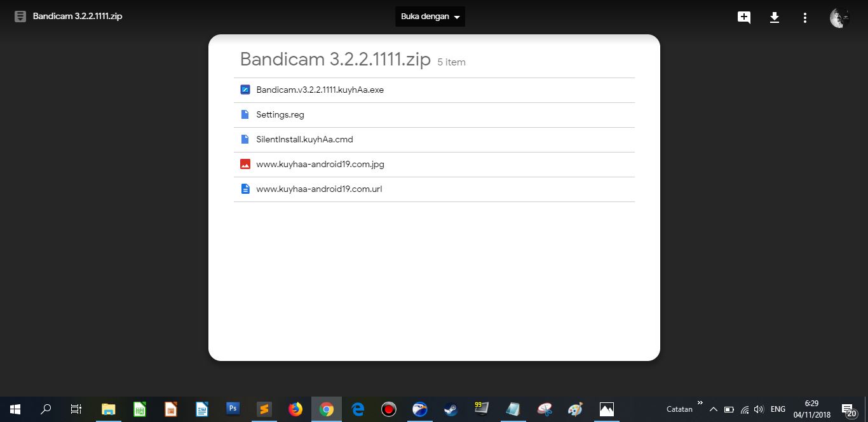Click the Bandicam 3.2.2.1111.zip title in top bar
The height and width of the screenshot is (422, 868).
[x=78, y=17]
